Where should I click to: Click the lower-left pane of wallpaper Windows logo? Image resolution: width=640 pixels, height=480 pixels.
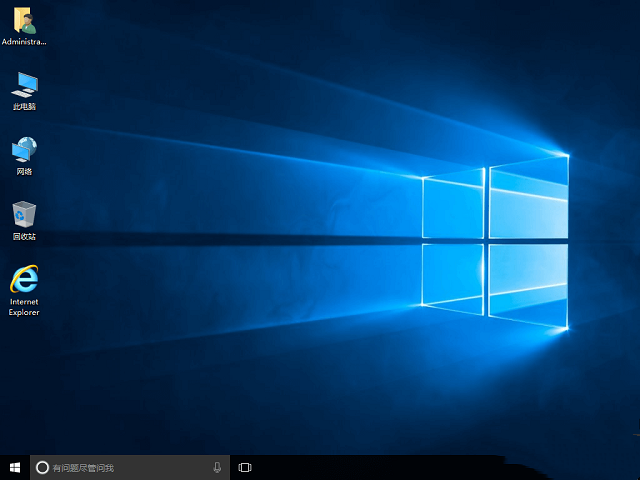click(454, 275)
